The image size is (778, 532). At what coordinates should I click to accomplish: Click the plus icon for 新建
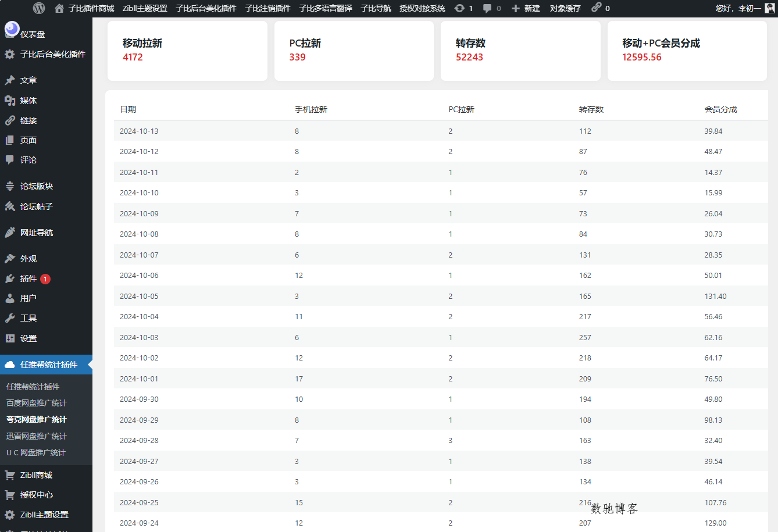[516, 8]
